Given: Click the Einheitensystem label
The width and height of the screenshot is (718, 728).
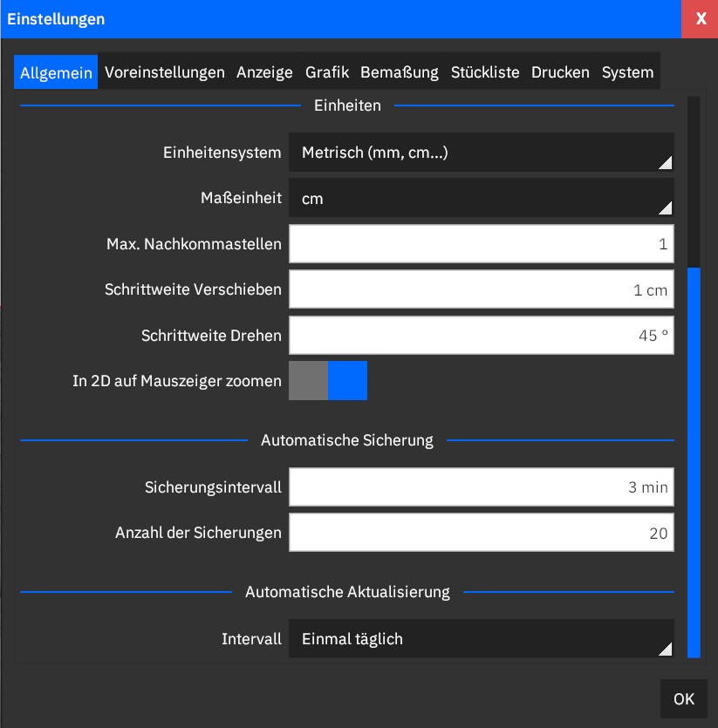Looking at the screenshot, I should click(222, 153).
